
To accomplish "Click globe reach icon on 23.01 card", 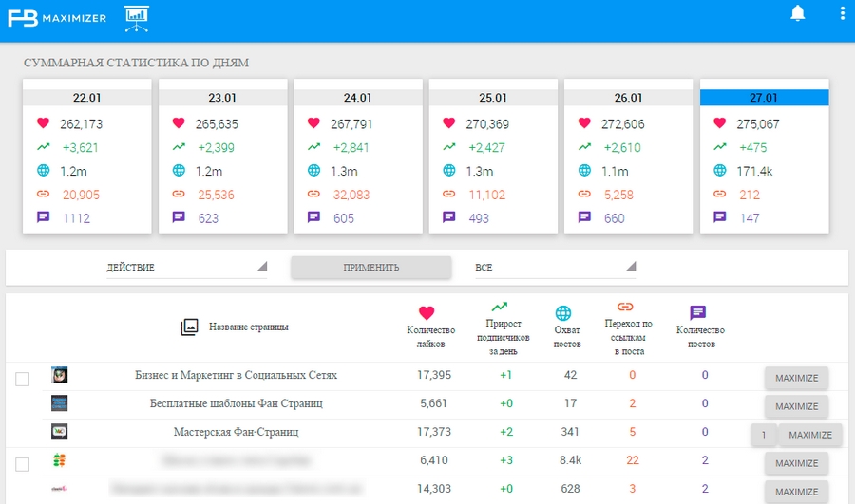I will pyautogui.click(x=179, y=171).
